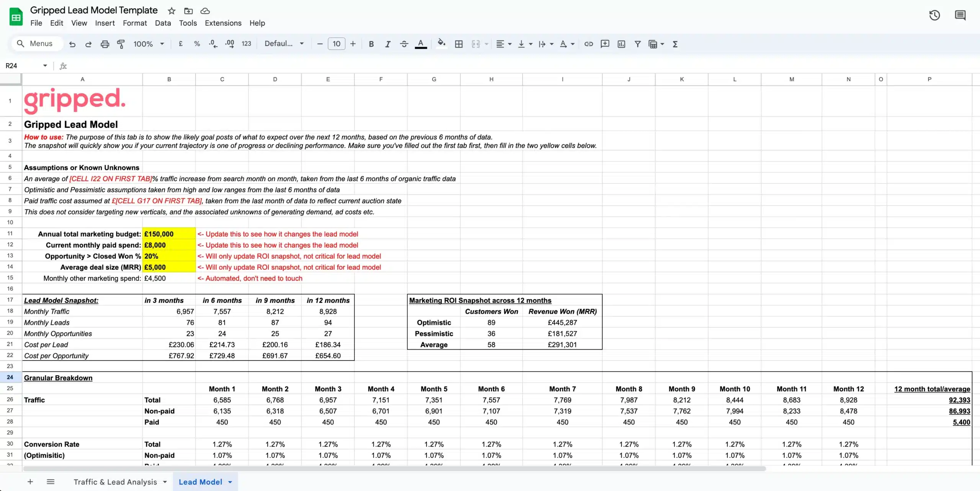Toggle bold formatting
The width and height of the screenshot is (980, 491).
(x=371, y=44)
